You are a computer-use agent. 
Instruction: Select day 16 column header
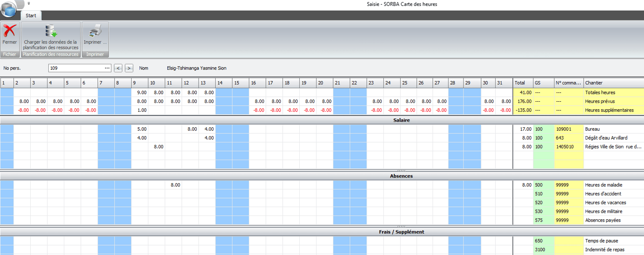pyautogui.click(x=257, y=82)
